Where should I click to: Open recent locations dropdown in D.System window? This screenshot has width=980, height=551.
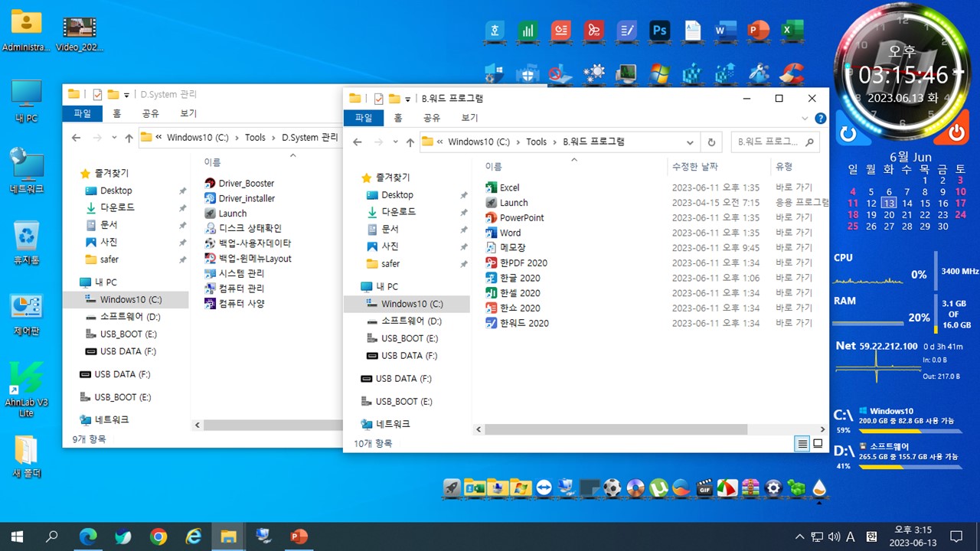point(114,139)
